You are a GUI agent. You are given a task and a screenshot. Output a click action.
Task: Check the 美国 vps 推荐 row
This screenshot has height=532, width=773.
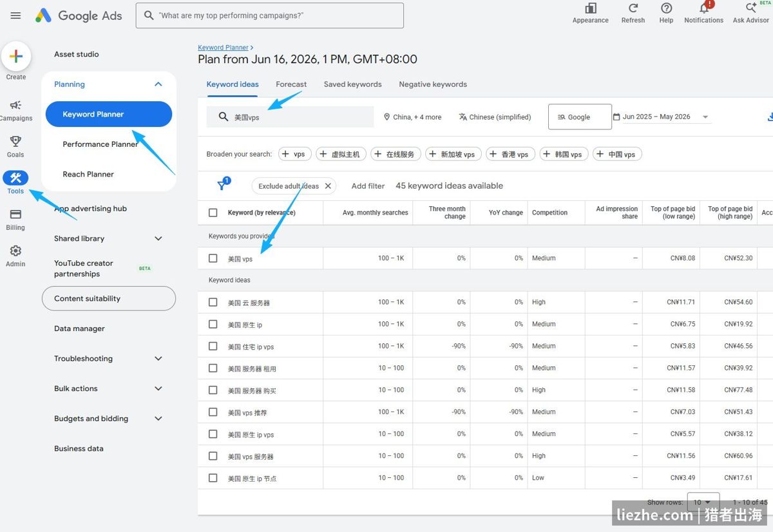[x=213, y=412]
